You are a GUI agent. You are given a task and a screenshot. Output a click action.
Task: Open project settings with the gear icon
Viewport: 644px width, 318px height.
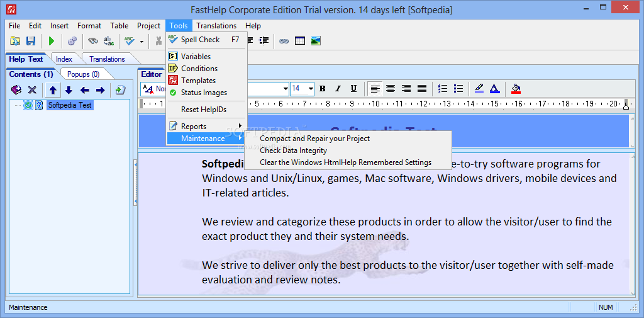point(72,41)
